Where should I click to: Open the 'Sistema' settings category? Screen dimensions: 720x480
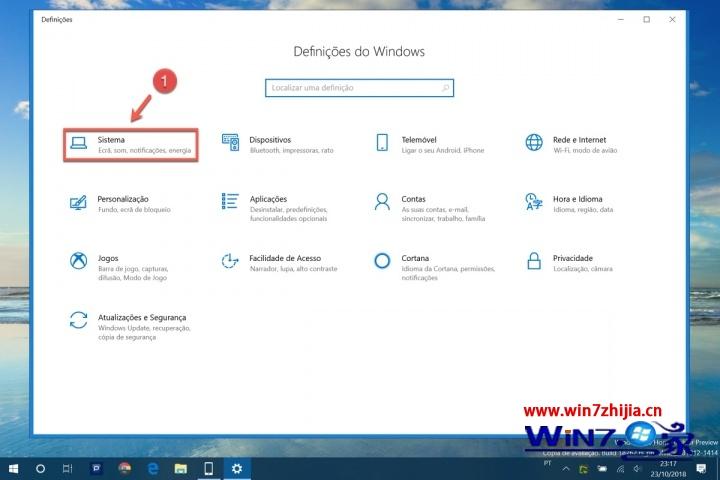pyautogui.click(x=131, y=145)
